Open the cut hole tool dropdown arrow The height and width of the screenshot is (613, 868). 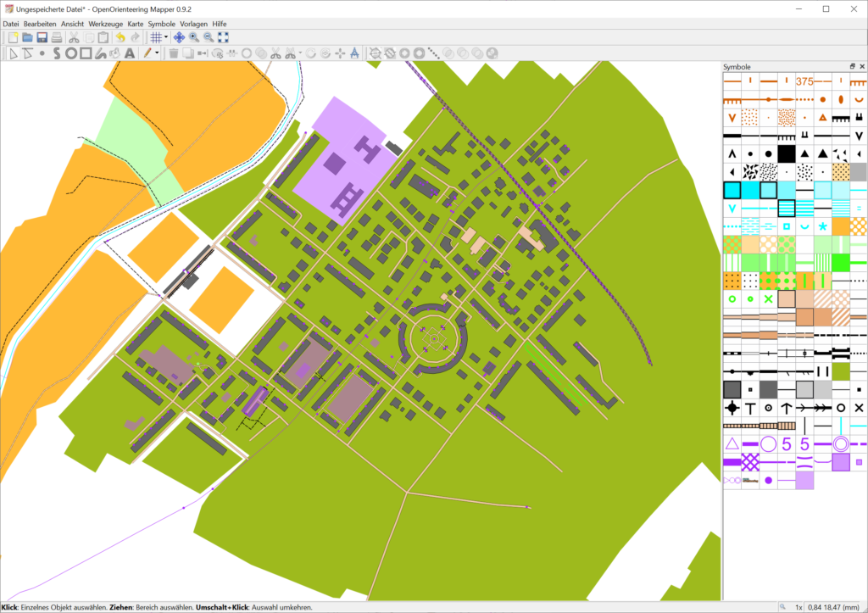(x=300, y=53)
